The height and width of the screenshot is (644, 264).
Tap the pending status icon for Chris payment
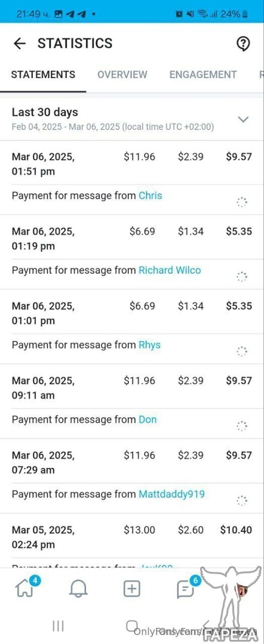pyautogui.click(x=242, y=202)
